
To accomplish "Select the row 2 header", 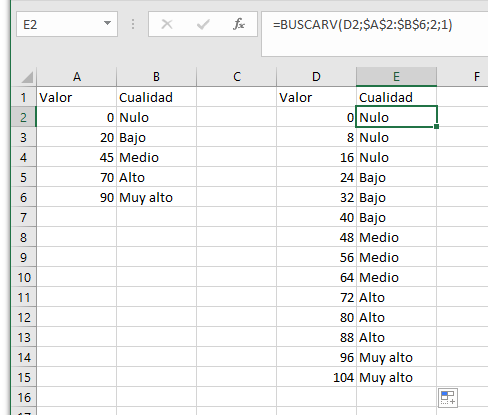I will coord(23,117).
